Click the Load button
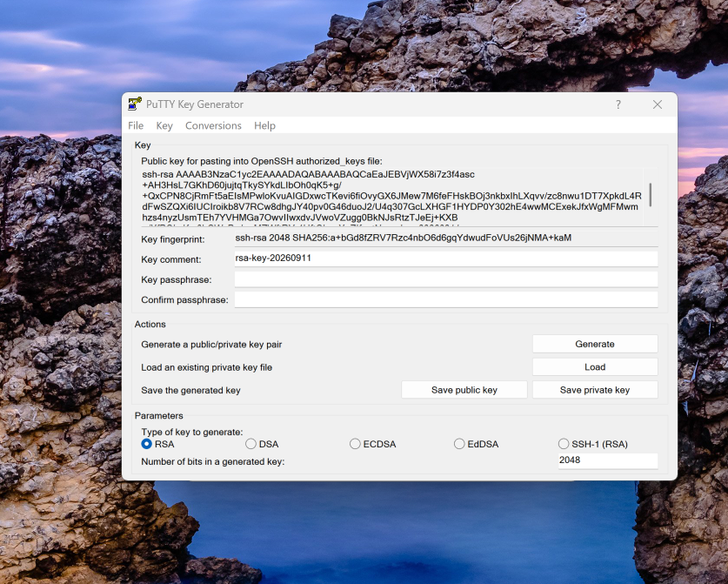The image size is (728, 584). [595, 367]
